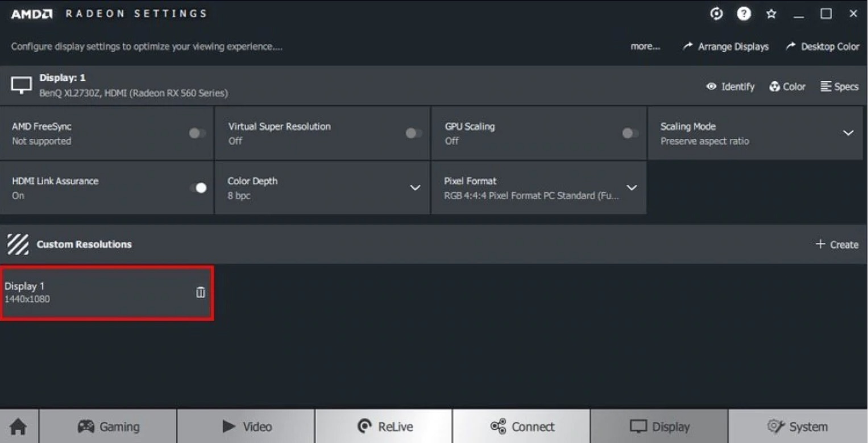This screenshot has height=443, width=868.
Task: Open the Color Depth dropdown
Action: click(x=416, y=188)
